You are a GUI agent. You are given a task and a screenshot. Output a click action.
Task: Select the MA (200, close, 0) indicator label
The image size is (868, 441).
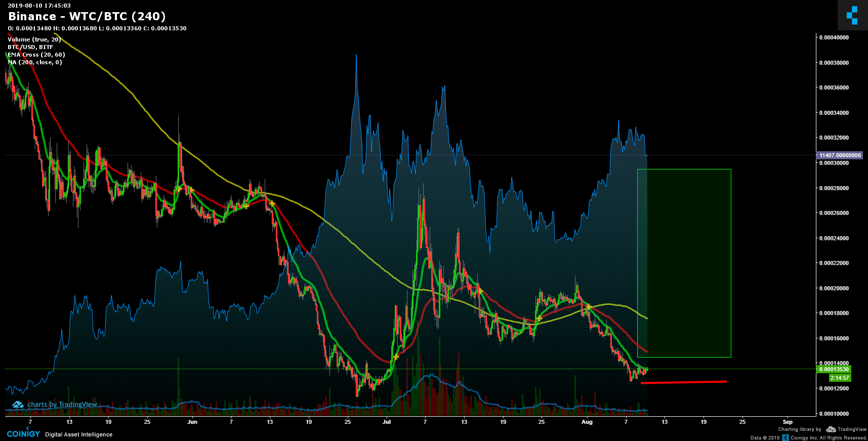point(35,62)
